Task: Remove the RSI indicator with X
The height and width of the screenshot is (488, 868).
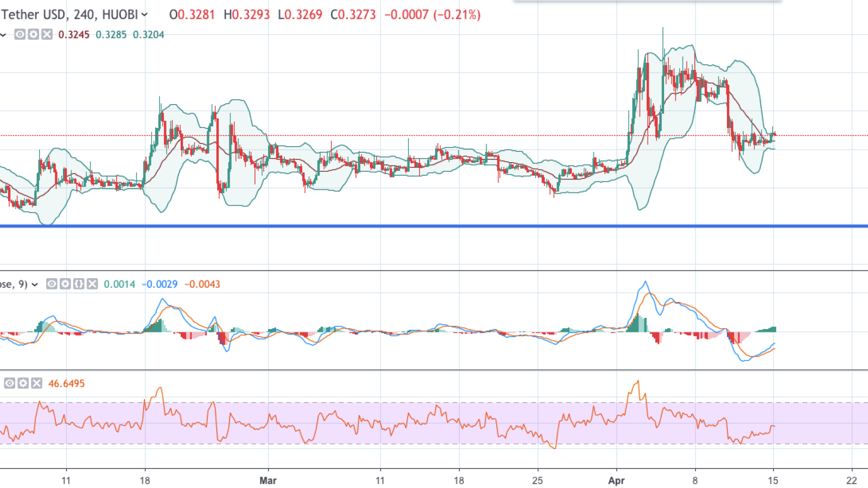Action: 36,383
